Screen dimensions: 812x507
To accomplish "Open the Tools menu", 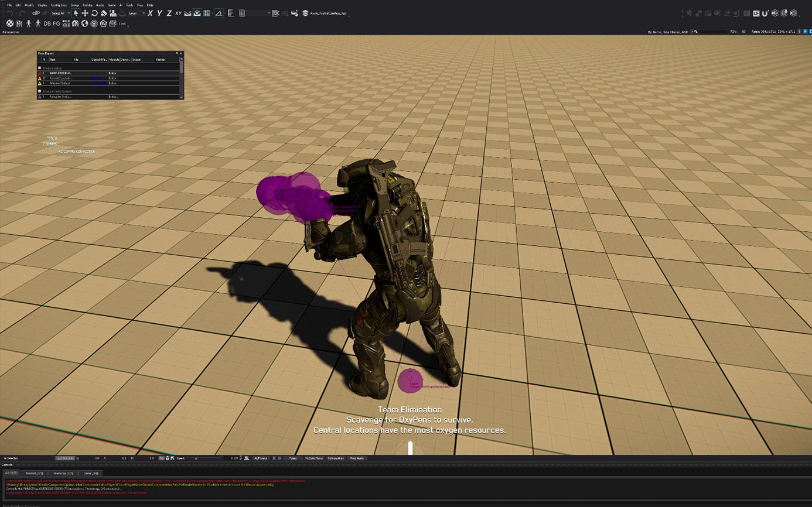I will coord(129,5).
